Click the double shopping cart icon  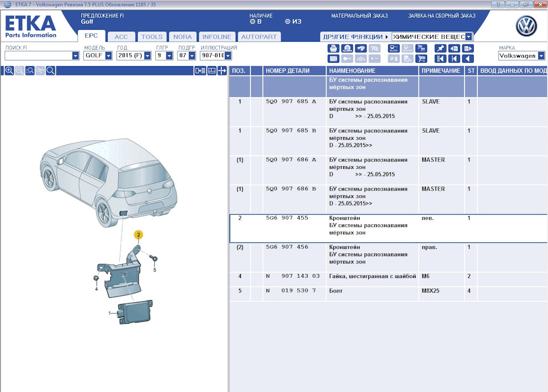click(x=421, y=49)
